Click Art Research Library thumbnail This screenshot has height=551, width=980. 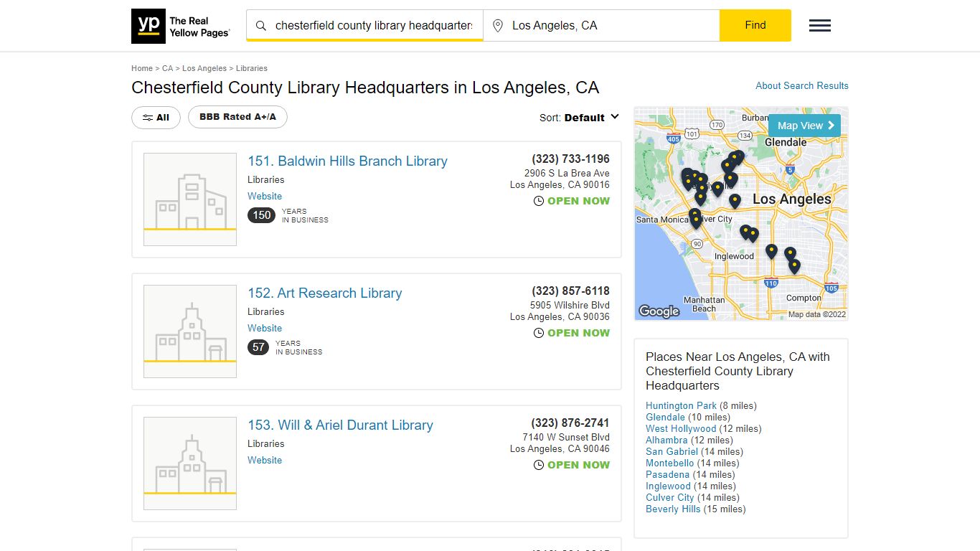click(x=190, y=331)
